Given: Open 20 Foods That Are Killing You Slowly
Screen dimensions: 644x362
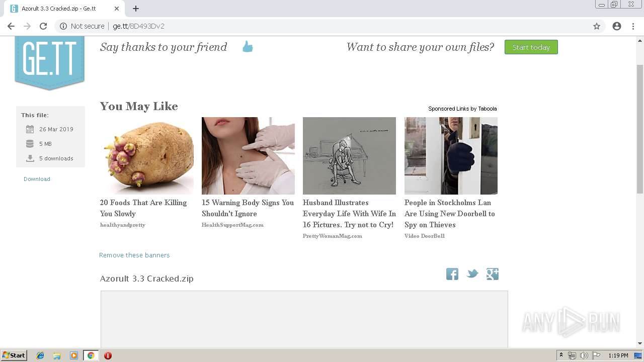Looking at the screenshot, I should tap(143, 208).
